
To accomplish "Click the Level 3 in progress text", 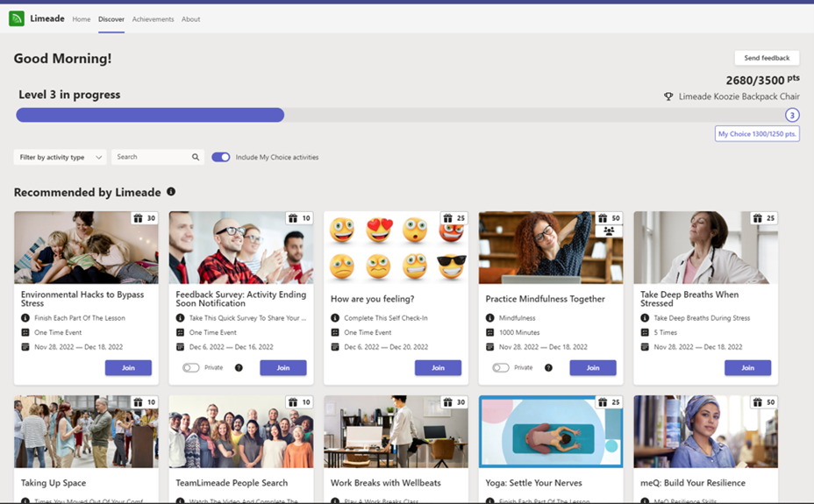I will click(x=69, y=95).
